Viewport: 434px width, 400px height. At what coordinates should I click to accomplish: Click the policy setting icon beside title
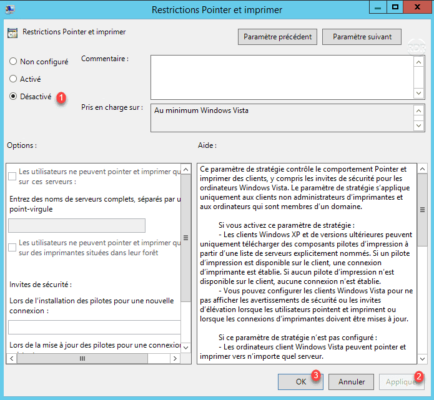coord(12,33)
